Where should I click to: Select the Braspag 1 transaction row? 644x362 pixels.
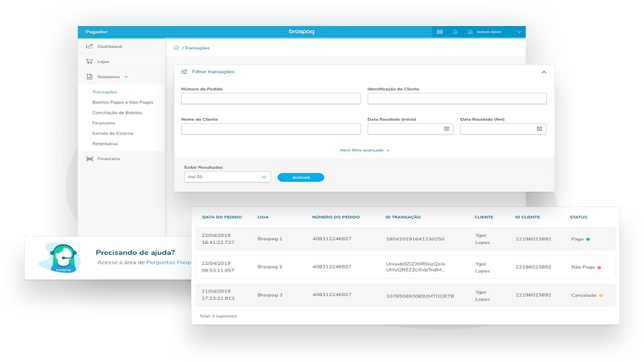405,239
